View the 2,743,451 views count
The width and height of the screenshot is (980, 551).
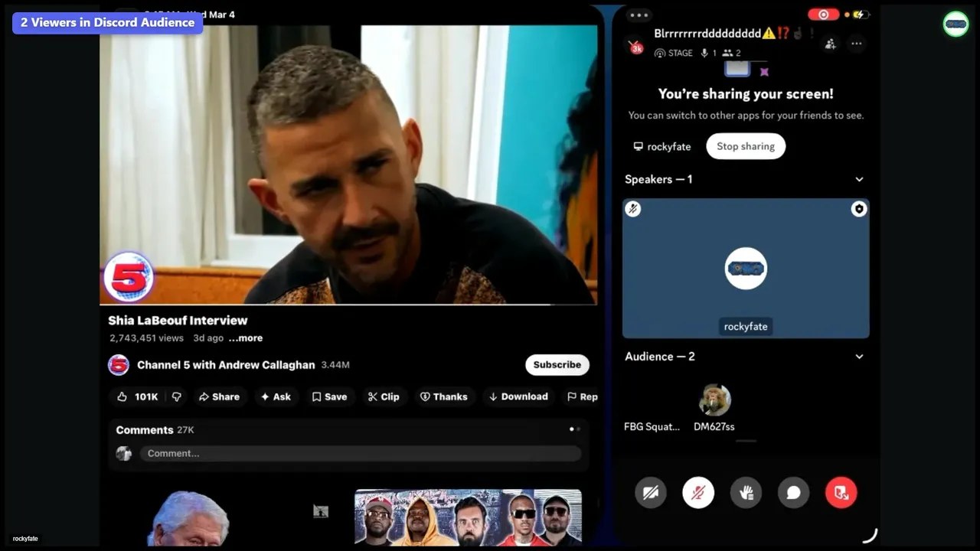[x=146, y=337]
